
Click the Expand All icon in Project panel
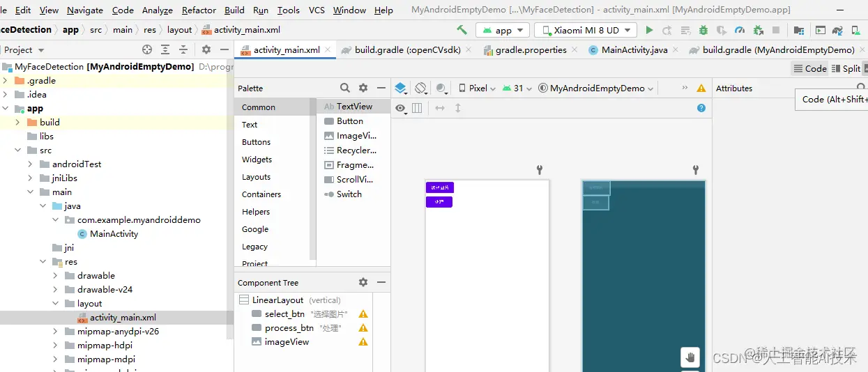pyautogui.click(x=165, y=49)
